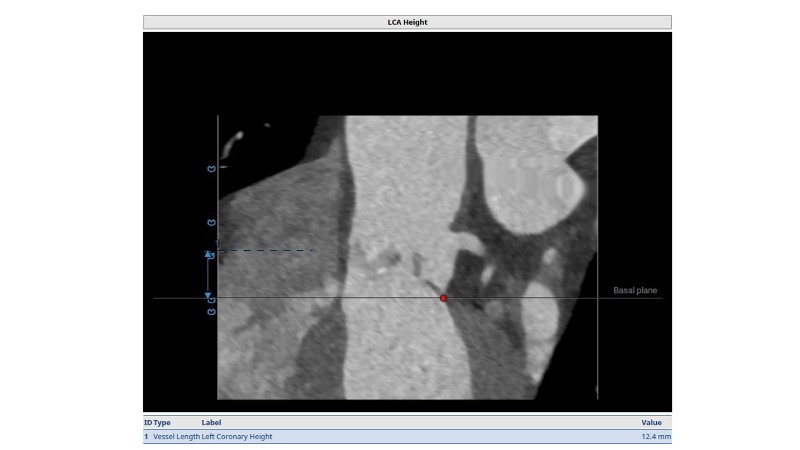Click the "Basal plane" label
This screenshot has height=450, width=800.
tap(635, 290)
